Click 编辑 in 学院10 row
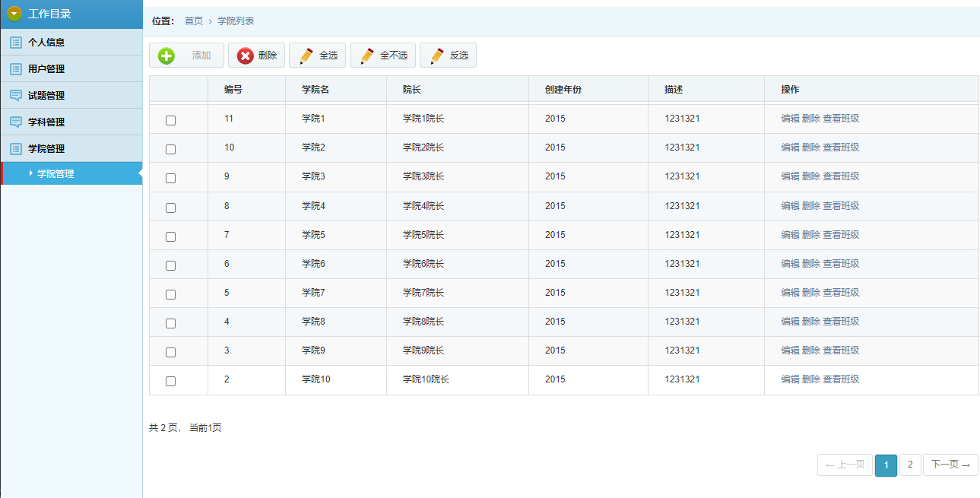 point(790,379)
